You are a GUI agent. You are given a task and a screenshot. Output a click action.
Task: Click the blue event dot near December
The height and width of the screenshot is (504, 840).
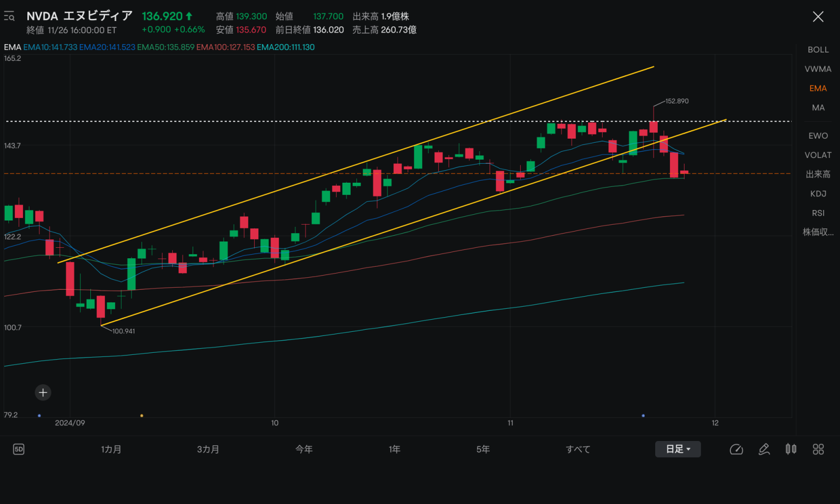coord(643,416)
